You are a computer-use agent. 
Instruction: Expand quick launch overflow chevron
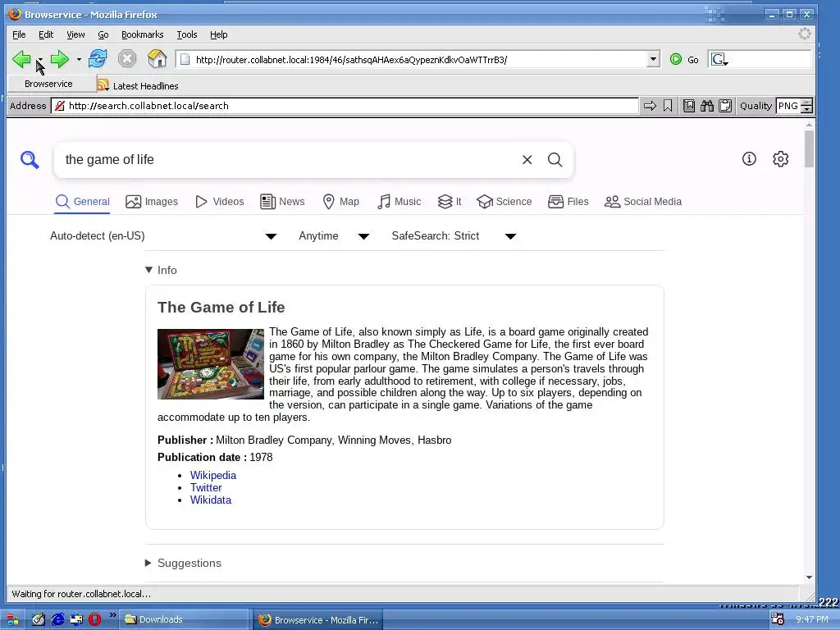coord(112,615)
